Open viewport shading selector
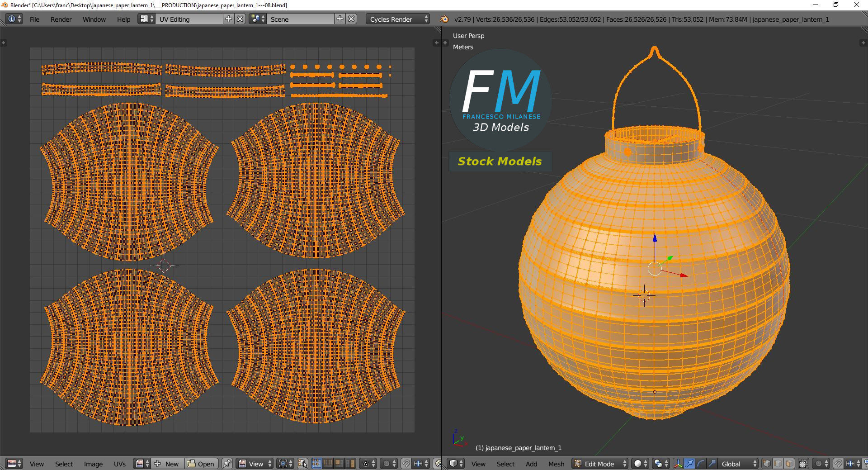 (x=640, y=464)
